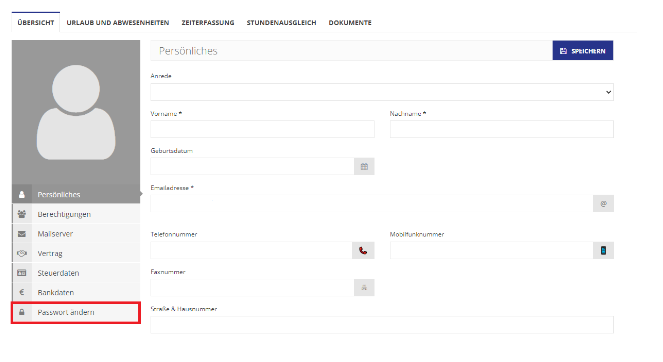
Task: Click the calendar icon beside Geburtsdatum
Action: (x=364, y=167)
